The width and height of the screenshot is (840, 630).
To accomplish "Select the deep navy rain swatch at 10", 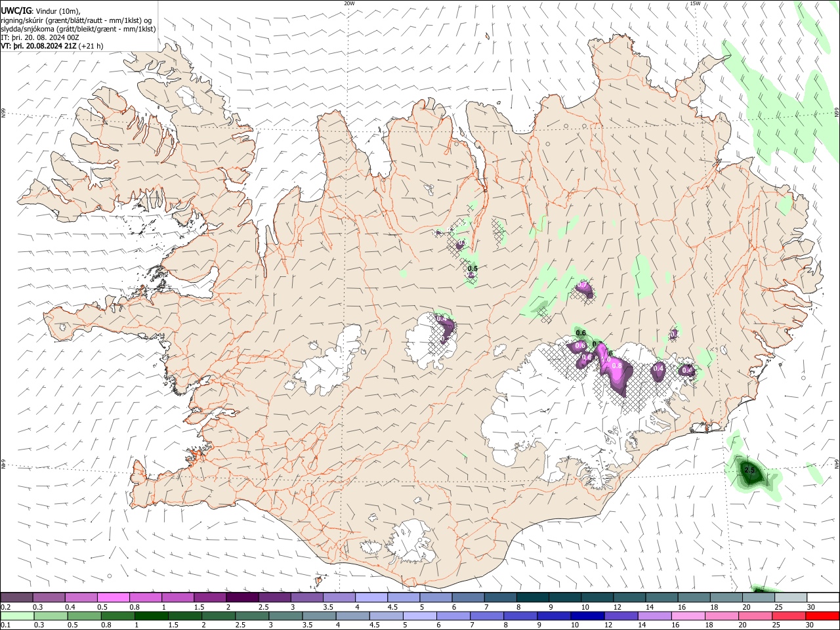I will coord(587,616).
